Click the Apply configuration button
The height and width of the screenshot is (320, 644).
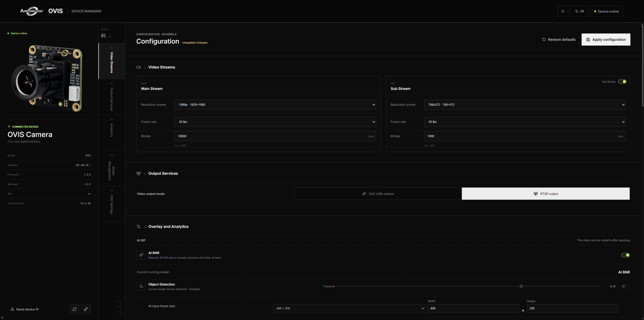coord(606,40)
